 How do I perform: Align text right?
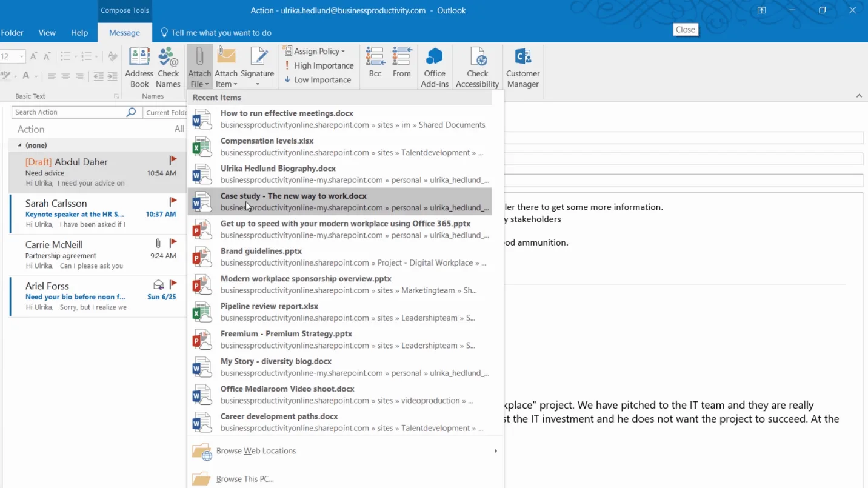click(x=79, y=76)
